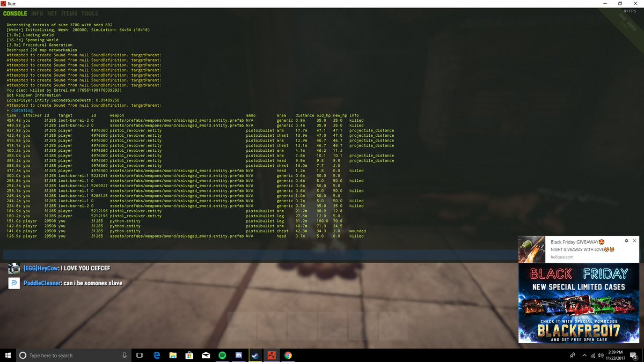Open Google Chrome from the taskbar

pos(288,356)
